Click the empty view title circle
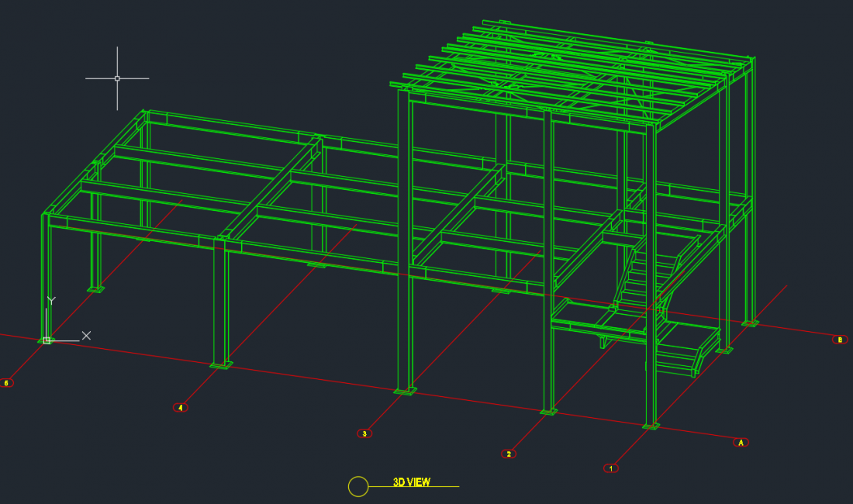This screenshot has height=504, width=853. pyautogui.click(x=358, y=486)
